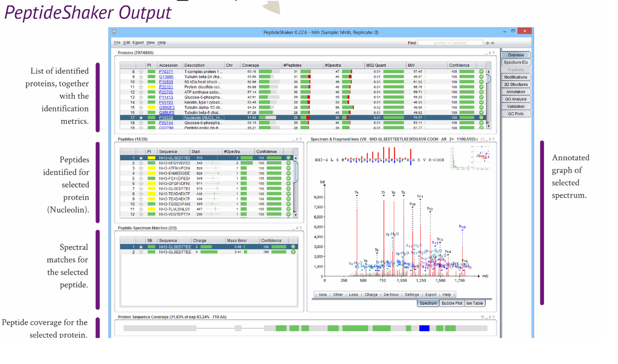Click validation checkmark of NH3-ATFIKVPQN peptide
Screen dimensions: 618x364
pos(288,168)
